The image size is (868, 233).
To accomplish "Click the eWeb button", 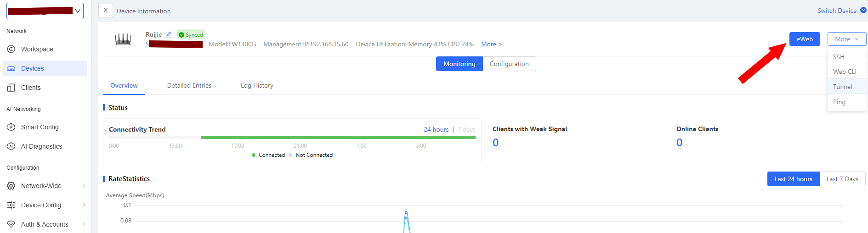I will point(804,39).
